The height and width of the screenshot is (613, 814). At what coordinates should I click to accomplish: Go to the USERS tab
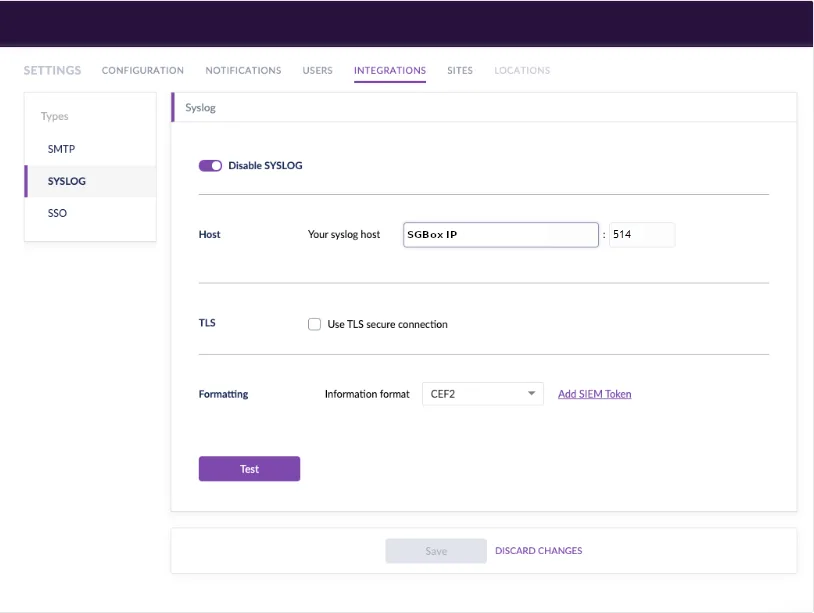(x=317, y=70)
